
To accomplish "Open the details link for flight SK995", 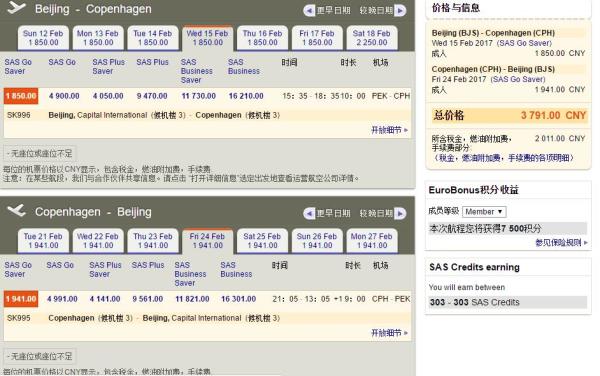I will click(390, 333).
